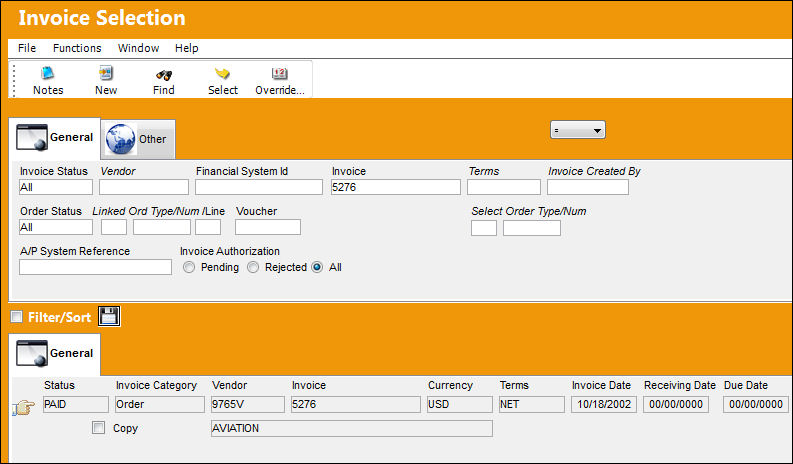Click the Financial System Id field
793x464 pixels.
tap(259, 187)
